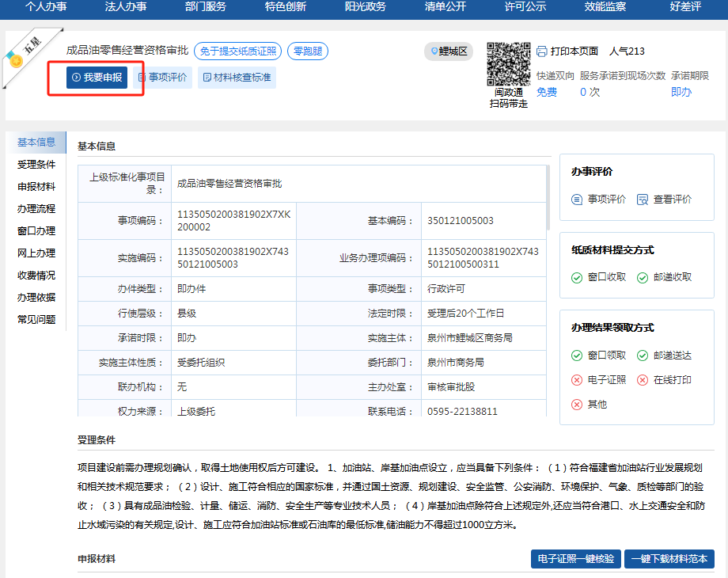Viewport: 728px width, 578px height.
Task: Go to 阳光政务 in top navigation
Action: tap(365, 7)
